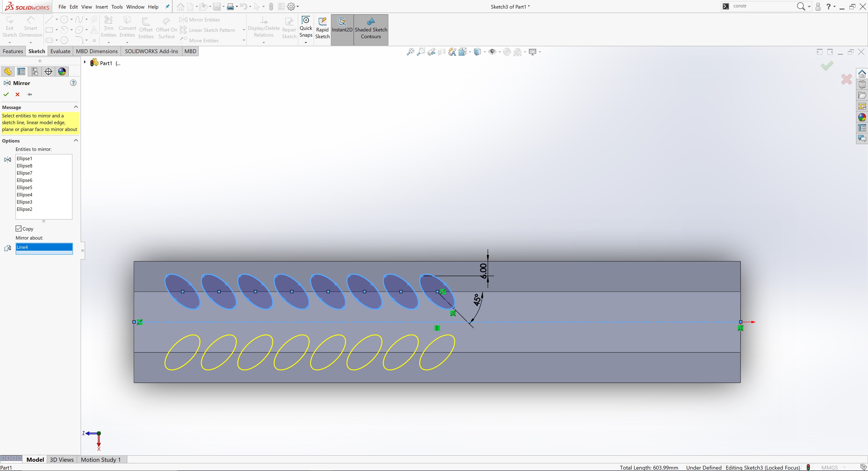Select Ellipse5 in entities list
The image size is (868, 471).
click(x=25, y=188)
